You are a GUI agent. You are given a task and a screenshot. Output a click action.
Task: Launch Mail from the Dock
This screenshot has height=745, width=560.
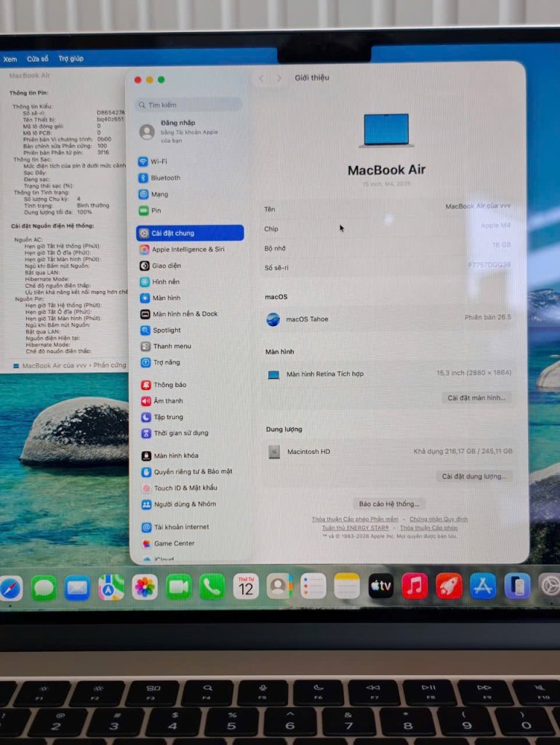coord(77,588)
